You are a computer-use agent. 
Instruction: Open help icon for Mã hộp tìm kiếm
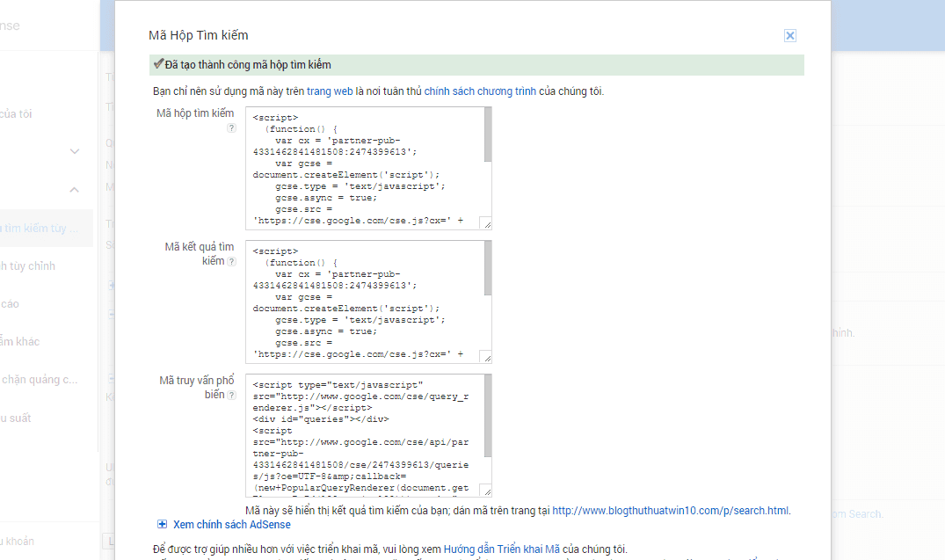pyautogui.click(x=231, y=127)
